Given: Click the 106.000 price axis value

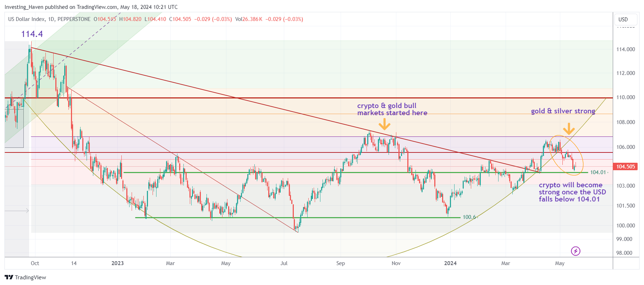Looking at the screenshot, I should click(626, 147).
